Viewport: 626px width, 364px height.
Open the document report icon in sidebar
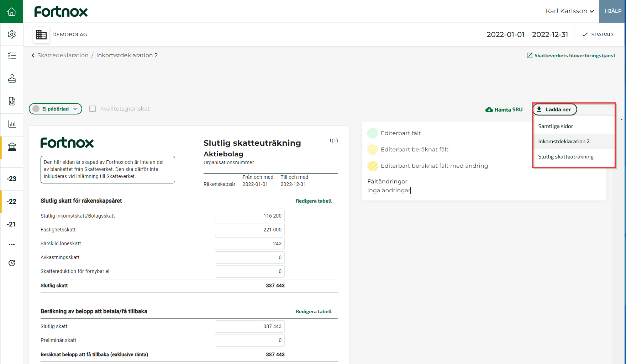point(12,101)
